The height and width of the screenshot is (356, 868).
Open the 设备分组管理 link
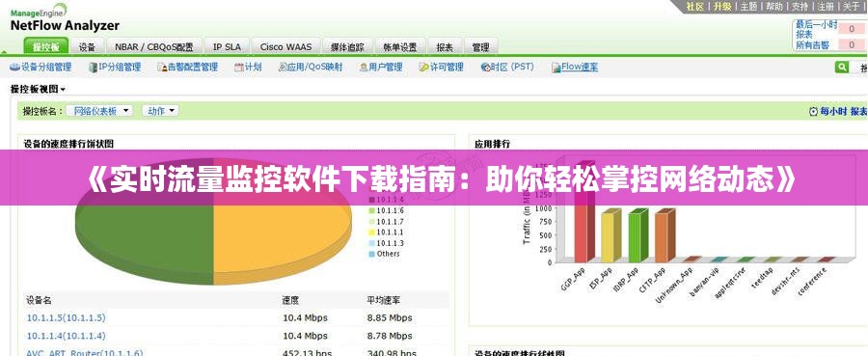pos(46,67)
